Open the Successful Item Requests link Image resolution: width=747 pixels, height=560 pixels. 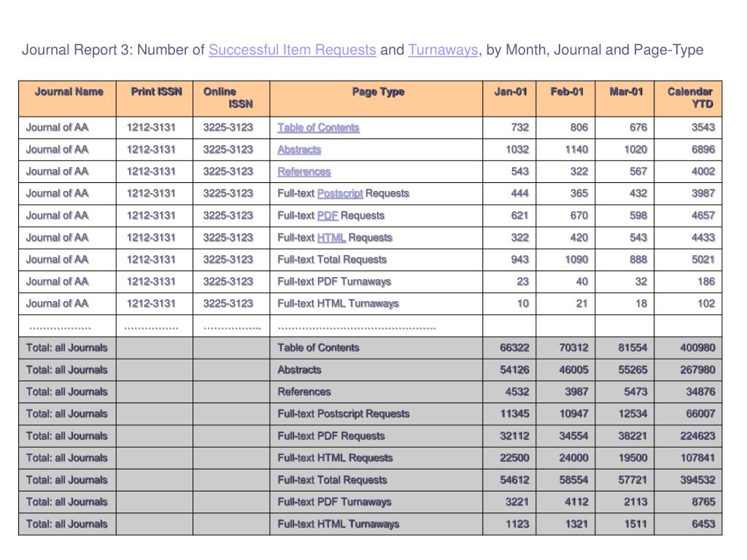[x=292, y=50]
